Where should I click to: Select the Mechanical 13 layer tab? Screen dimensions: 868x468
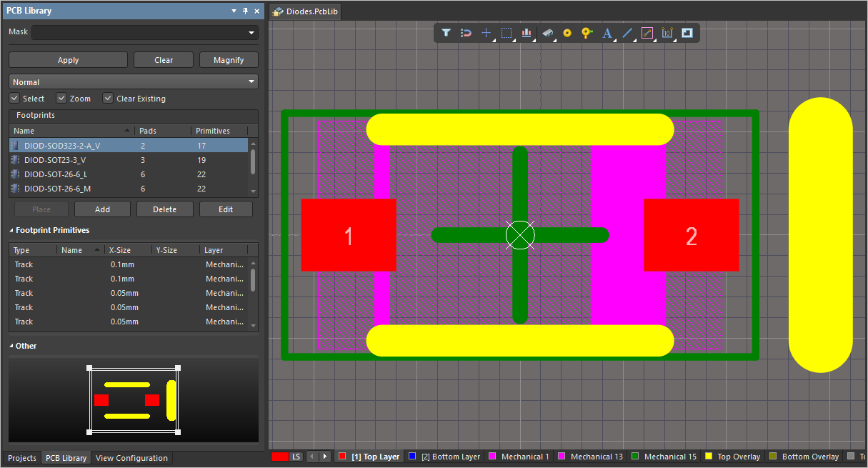click(590, 457)
